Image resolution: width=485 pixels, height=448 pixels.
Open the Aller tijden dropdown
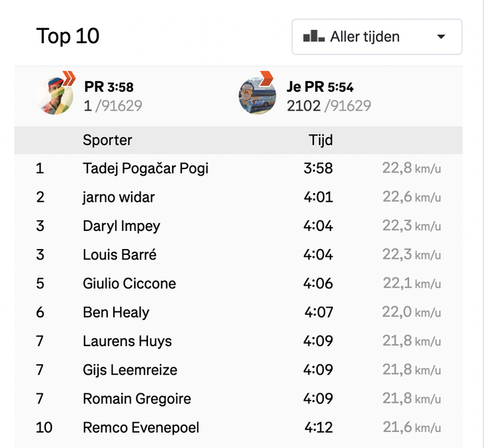pyautogui.click(x=376, y=37)
